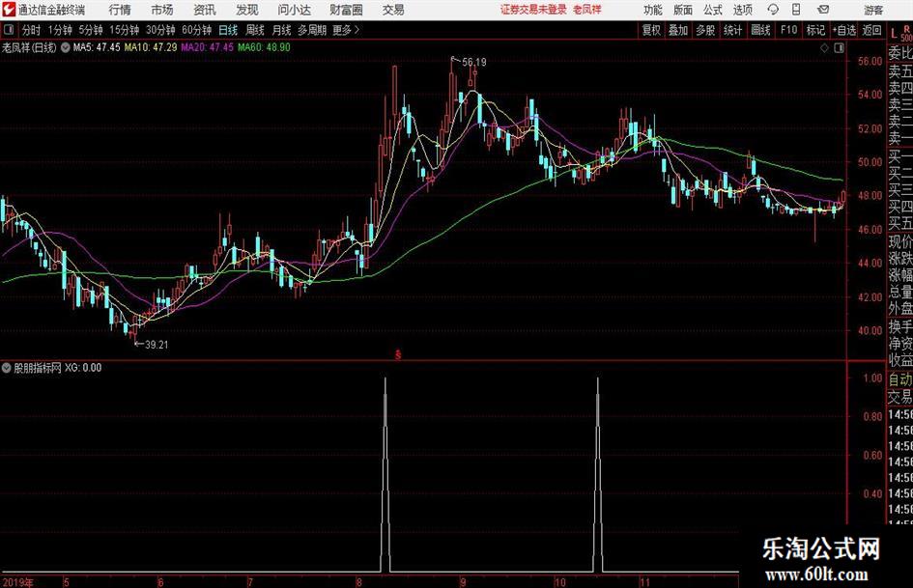913x588 pixels.
Task: Open the 公式 menu
Action: tap(713, 10)
